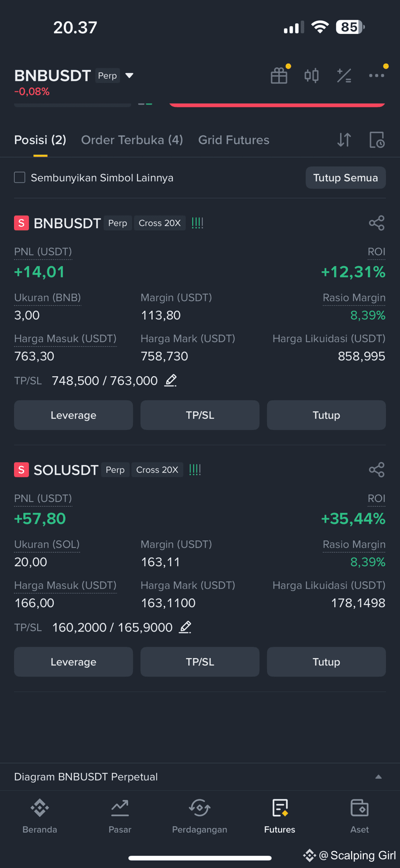Open the gift rewards icon
This screenshot has height=868, width=400.
(279, 75)
